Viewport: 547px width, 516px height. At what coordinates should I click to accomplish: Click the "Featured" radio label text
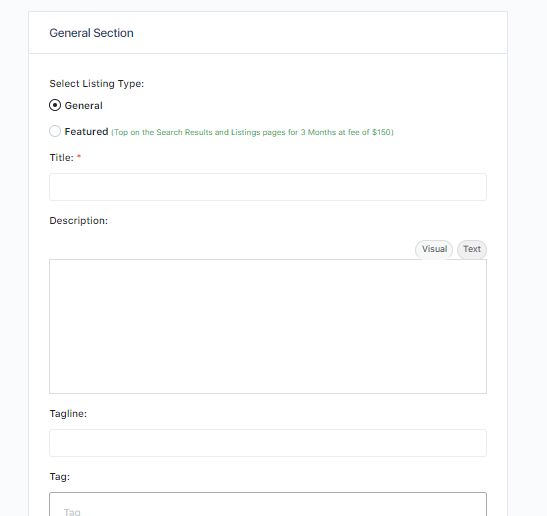(86, 132)
